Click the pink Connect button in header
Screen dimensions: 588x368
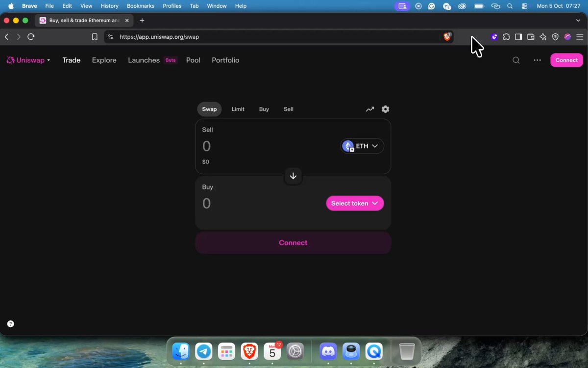[x=566, y=60]
